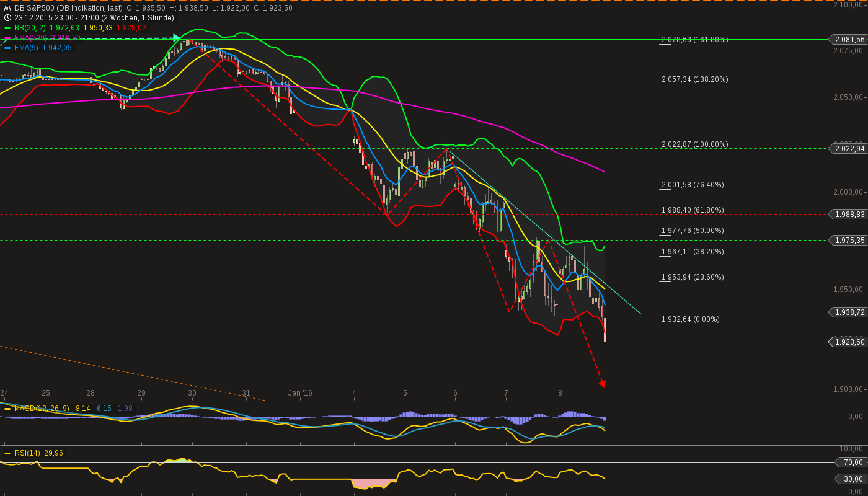Screen dimensions: 868x496
Task: Click the 1.977,76 (50.00%) Fibonacci label
Action: 693,231
